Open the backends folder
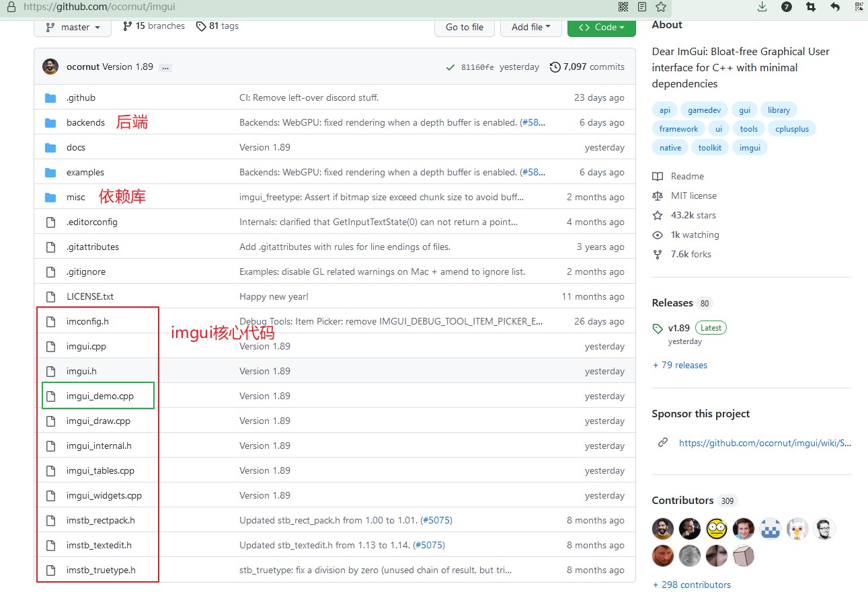 click(x=85, y=122)
